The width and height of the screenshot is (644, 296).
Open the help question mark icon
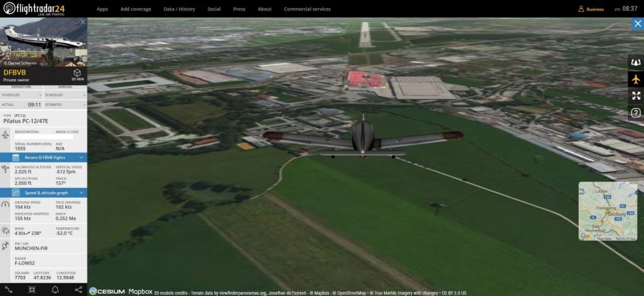[x=636, y=113]
